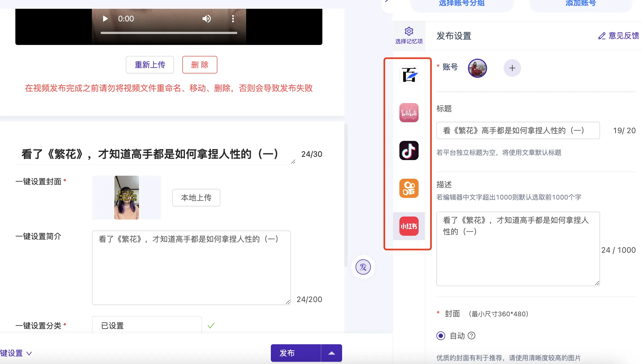This screenshot has height=364, width=642.
Task: Click the 重新上传 button
Action: pos(150,65)
